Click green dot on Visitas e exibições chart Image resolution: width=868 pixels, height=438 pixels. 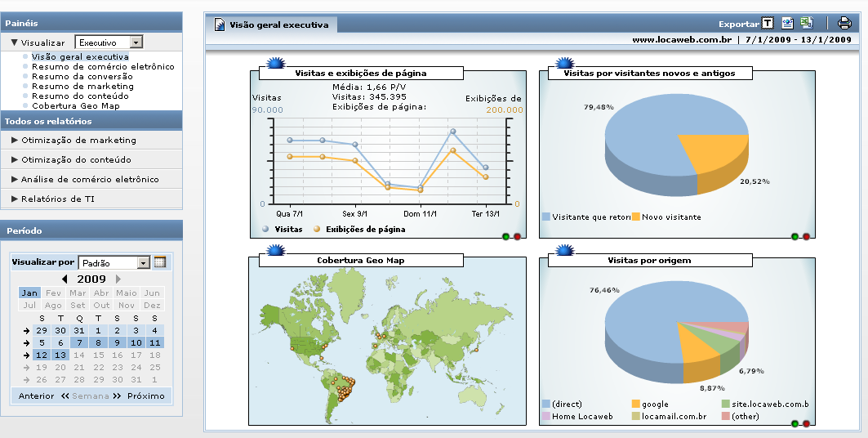506,237
